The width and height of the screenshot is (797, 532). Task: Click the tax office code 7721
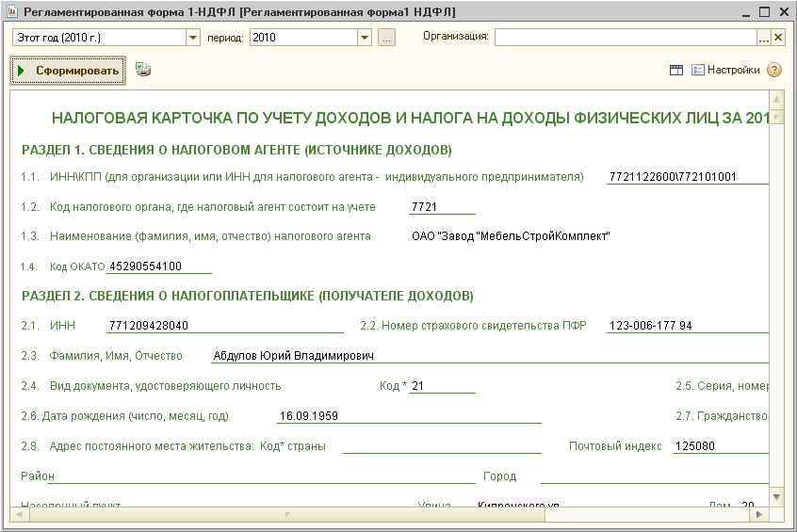coord(424,207)
